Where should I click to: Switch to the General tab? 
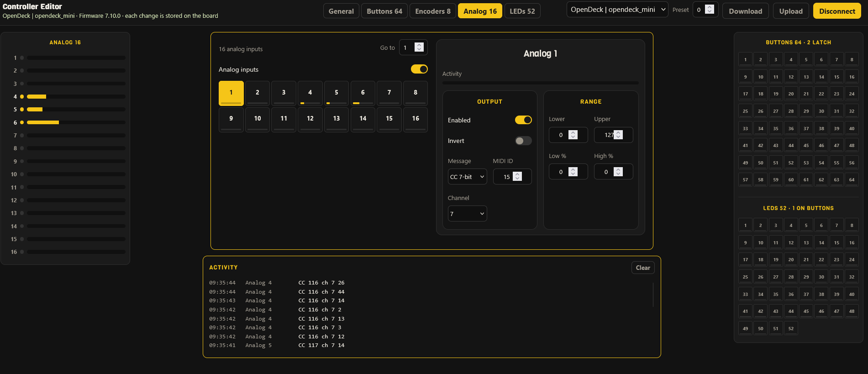click(341, 11)
